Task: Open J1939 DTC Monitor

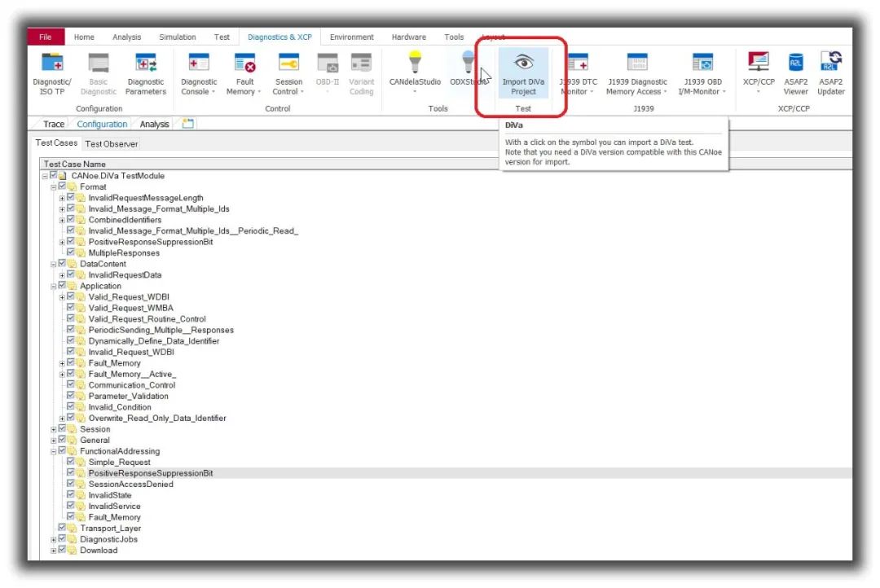Action: (x=578, y=73)
